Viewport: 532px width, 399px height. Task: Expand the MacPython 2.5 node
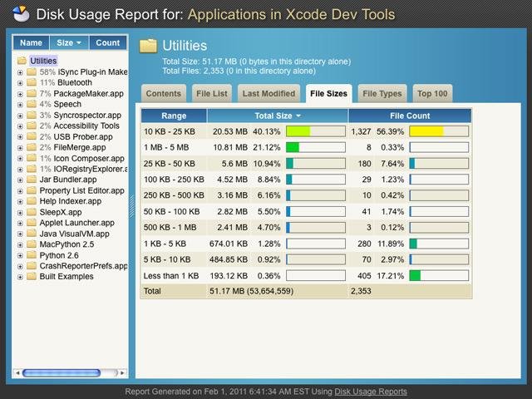(x=20, y=244)
